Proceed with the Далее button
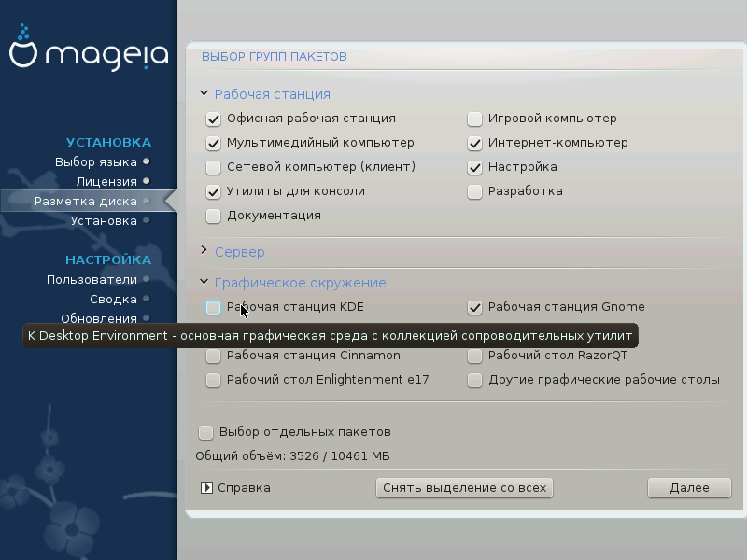This screenshot has height=560, width=747. point(689,488)
